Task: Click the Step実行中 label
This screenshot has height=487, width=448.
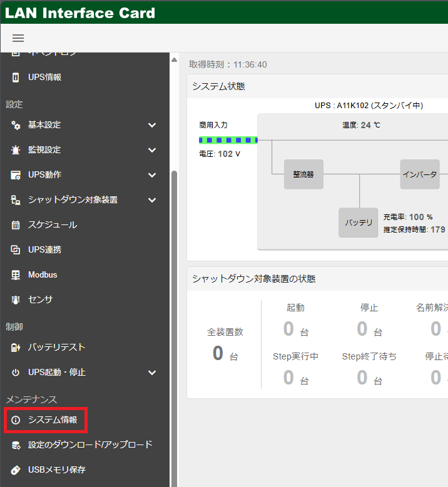Action: tap(295, 356)
